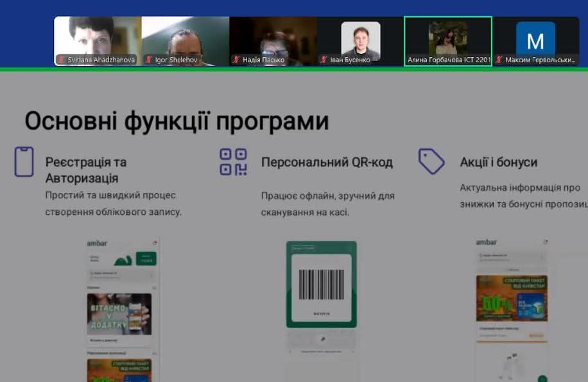Click text 'Простий та швидкий процес'
The width and height of the screenshot is (588, 382).
click(x=110, y=195)
